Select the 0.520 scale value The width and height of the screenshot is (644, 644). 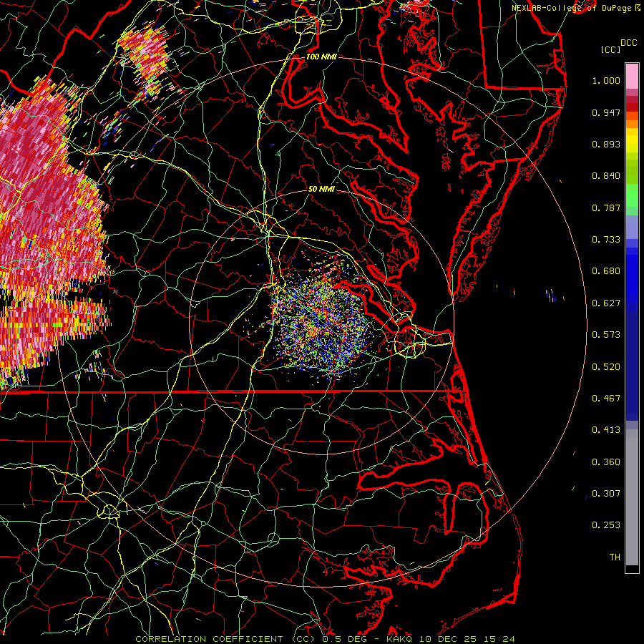pos(606,367)
